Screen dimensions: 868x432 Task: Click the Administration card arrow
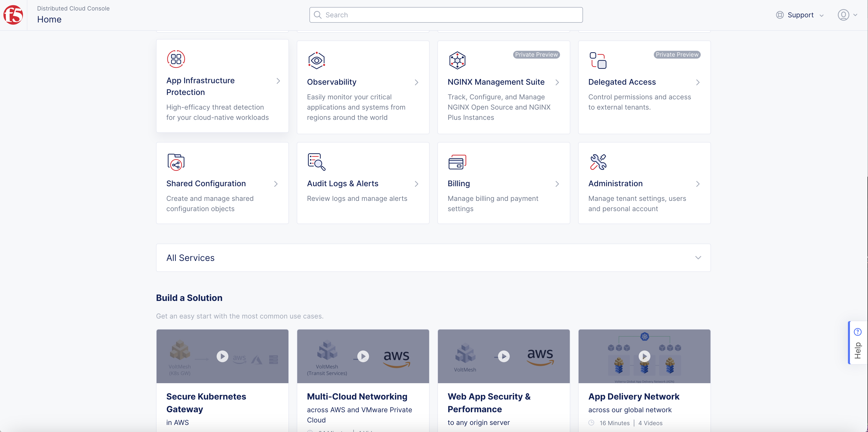[x=698, y=184]
